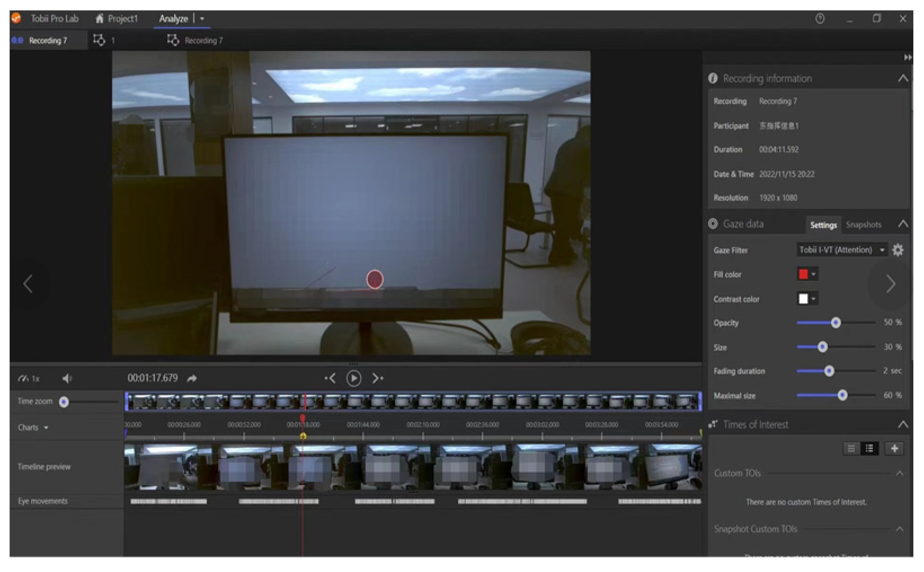This screenshot has height=572, width=924.
Task: Step to next frame with right arrow
Action: (377, 379)
